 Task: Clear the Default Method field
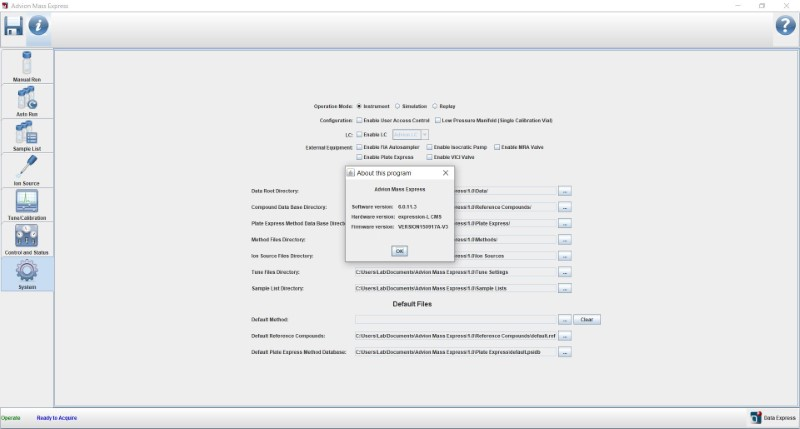point(587,319)
